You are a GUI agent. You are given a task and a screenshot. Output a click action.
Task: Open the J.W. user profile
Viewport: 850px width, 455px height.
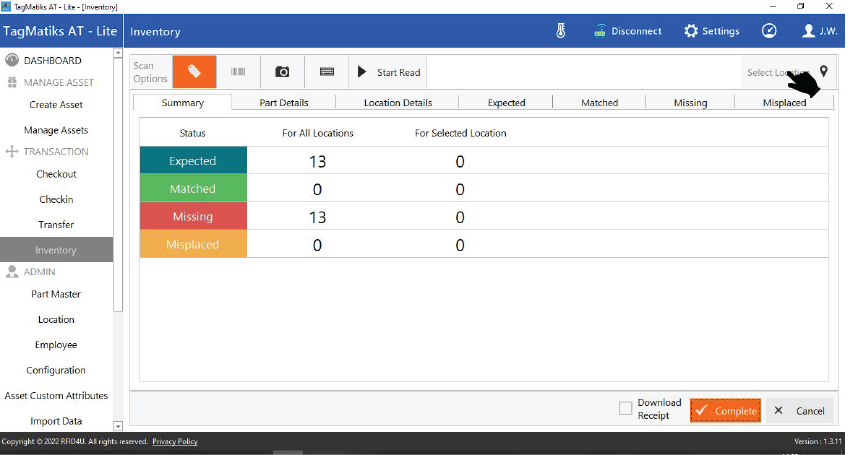tap(820, 31)
